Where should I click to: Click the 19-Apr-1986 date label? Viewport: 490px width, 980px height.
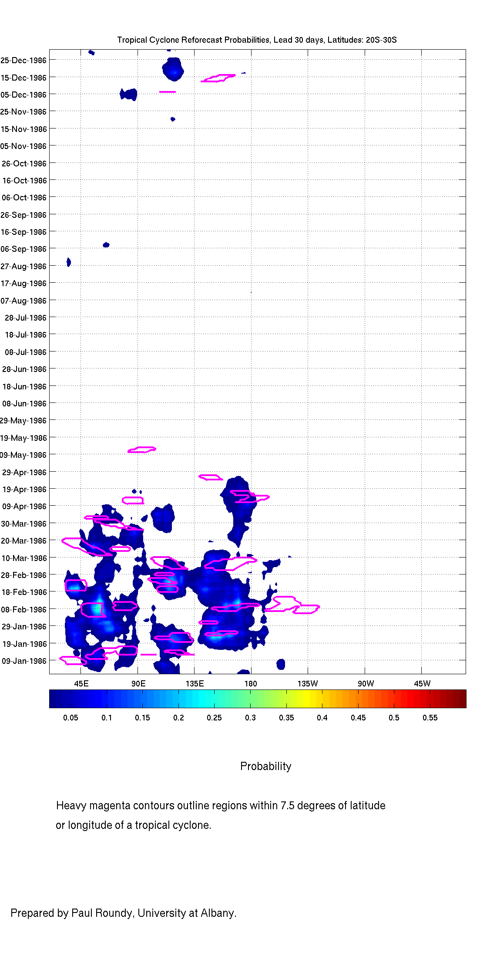[24, 490]
